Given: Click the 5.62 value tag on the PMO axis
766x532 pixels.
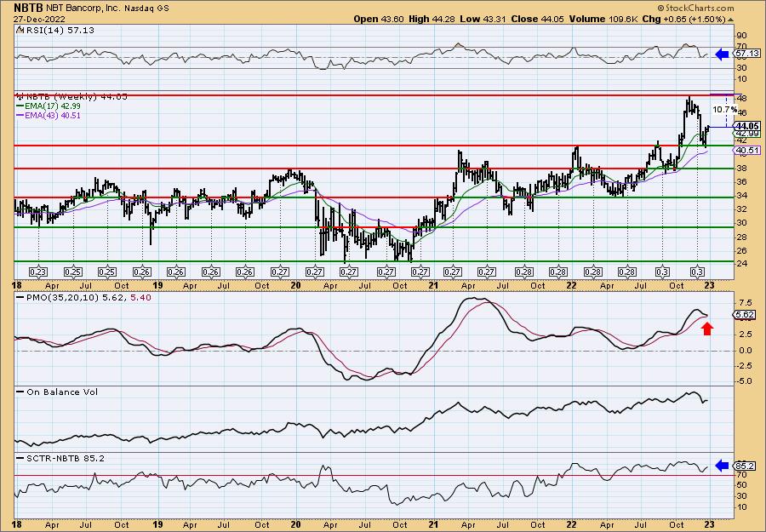Looking at the screenshot, I should pos(745,315).
